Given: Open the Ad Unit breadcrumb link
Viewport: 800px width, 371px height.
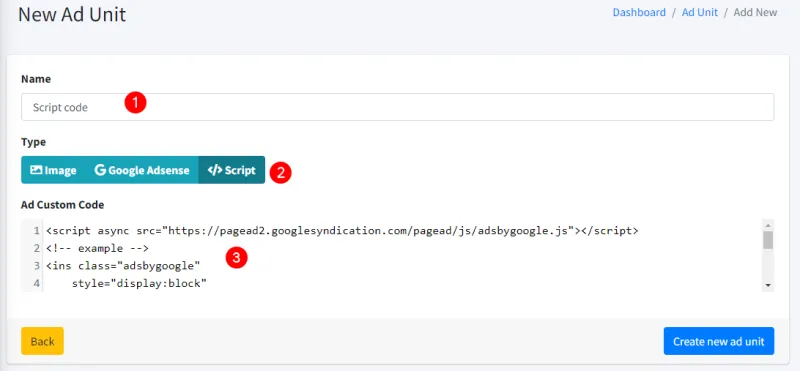Looking at the screenshot, I should click(699, 12).
